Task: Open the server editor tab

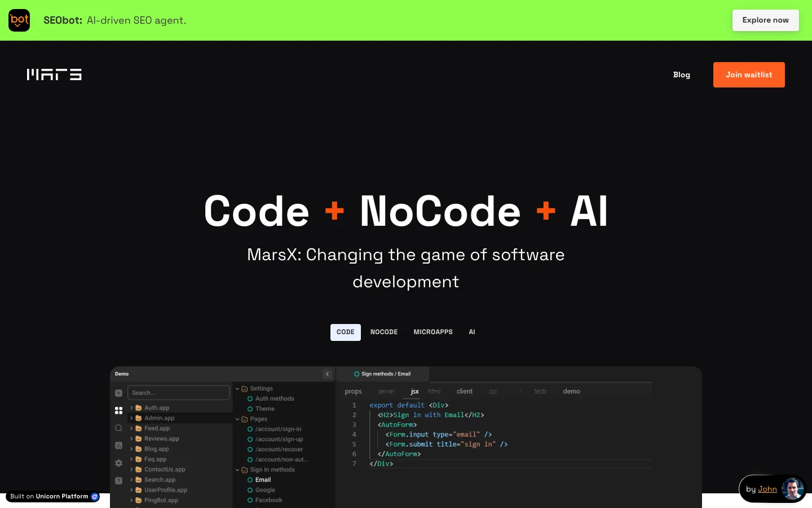Action: (x=386, y=391)
